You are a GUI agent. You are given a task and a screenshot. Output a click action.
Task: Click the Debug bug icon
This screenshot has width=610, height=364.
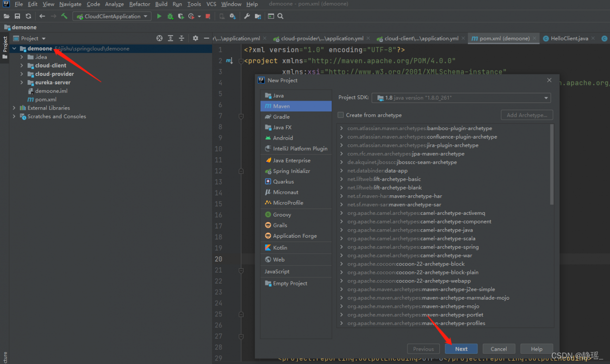point(170,16)
